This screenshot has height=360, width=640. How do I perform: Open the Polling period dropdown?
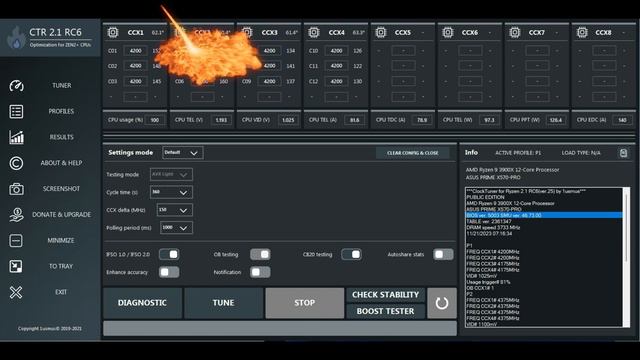click(176, 228)
